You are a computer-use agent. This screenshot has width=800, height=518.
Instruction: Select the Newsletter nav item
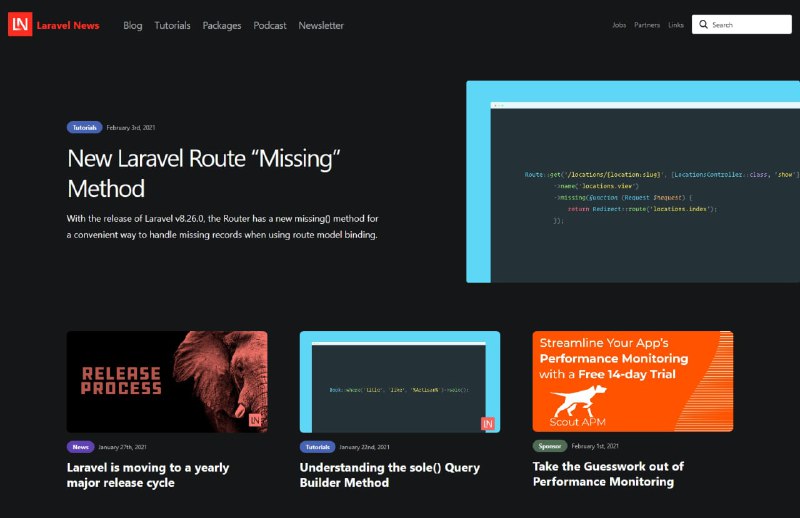pos(321,26)
